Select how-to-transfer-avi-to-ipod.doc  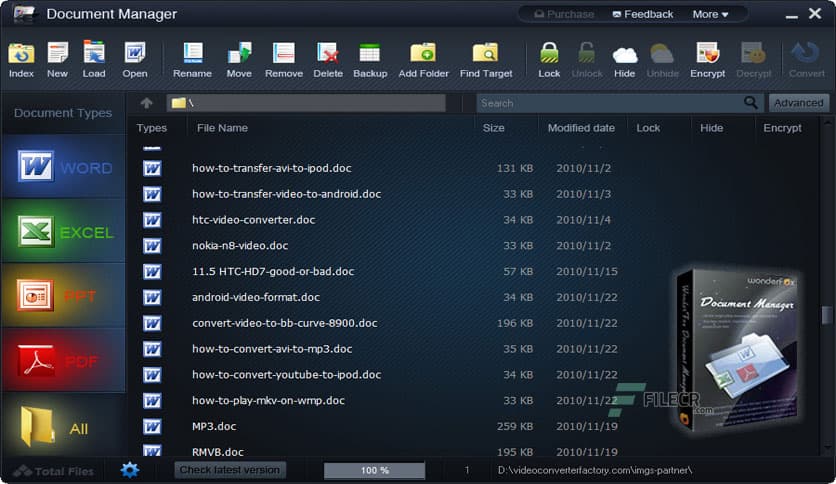coord(271,168)
